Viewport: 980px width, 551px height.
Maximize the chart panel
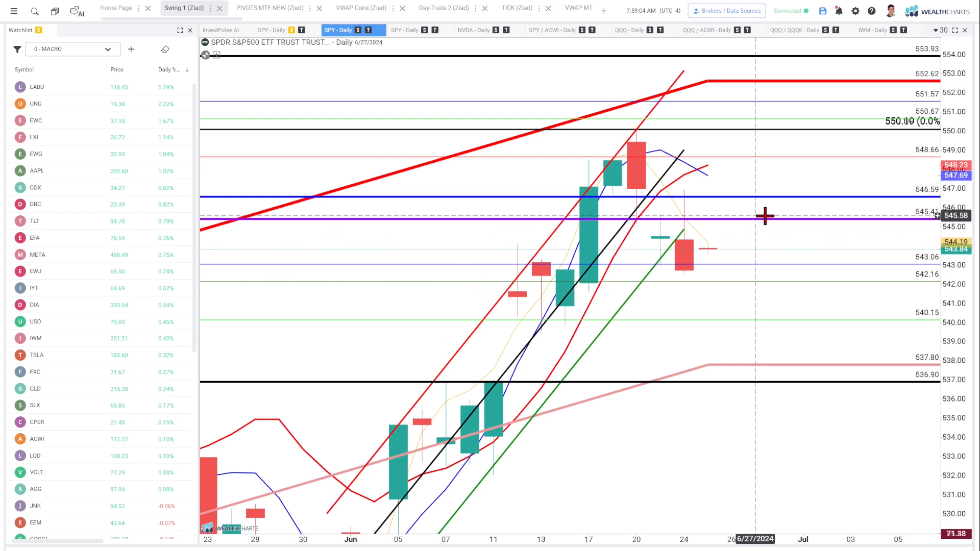click(955, 30)
